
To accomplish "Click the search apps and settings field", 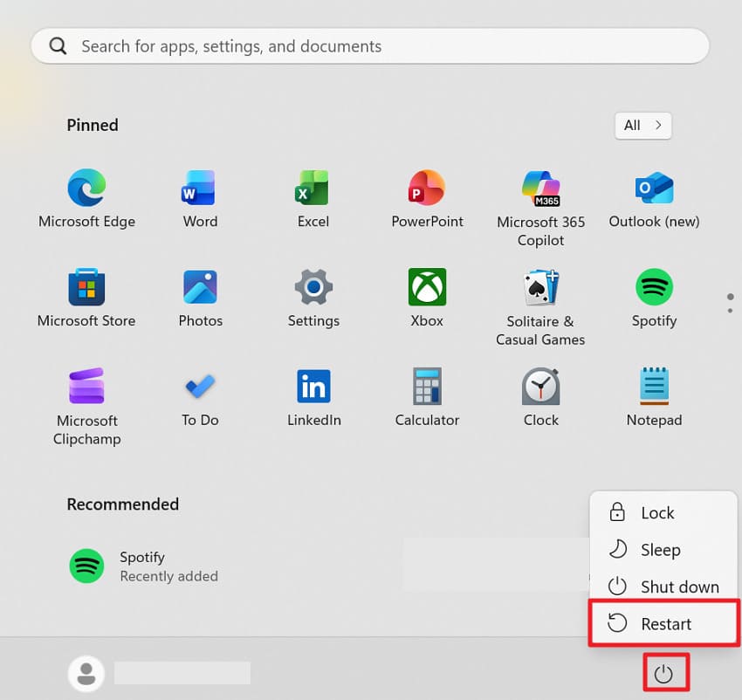I will click(x=370, y=46).
